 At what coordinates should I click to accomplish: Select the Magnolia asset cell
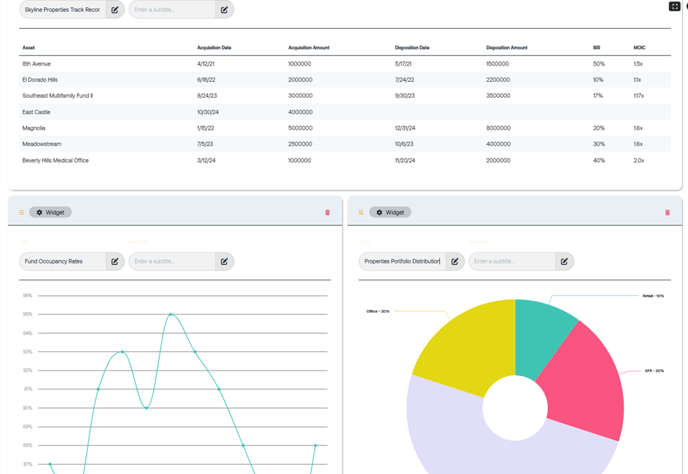pos(34,128)
